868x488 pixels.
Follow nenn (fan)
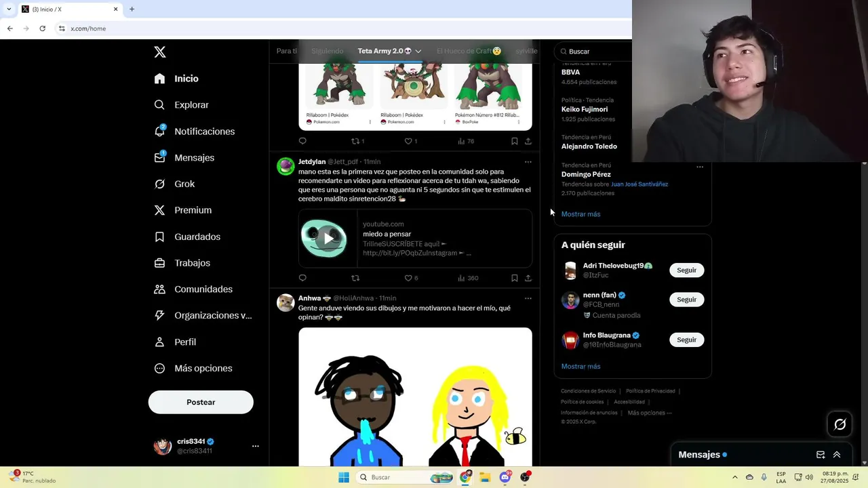tap(686, 300)
